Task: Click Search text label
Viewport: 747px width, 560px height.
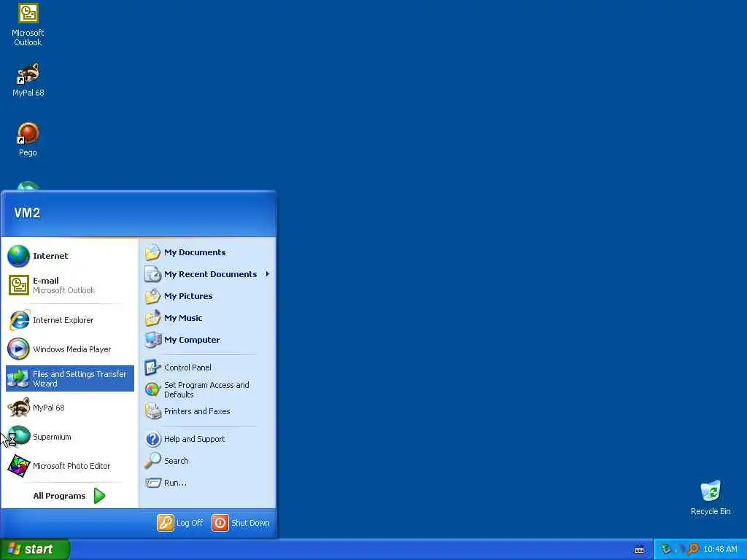Action: 177,461
